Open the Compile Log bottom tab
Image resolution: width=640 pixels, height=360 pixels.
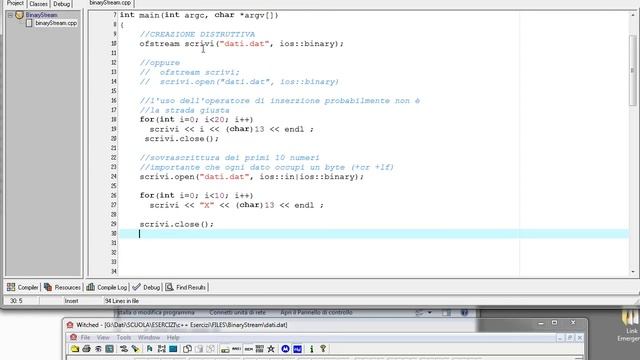tap(107, 287)
